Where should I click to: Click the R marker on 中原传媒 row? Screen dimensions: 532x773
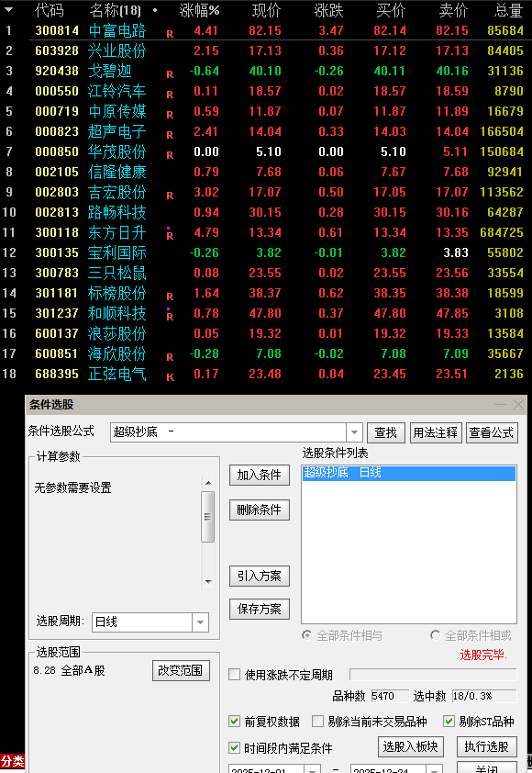(x=170, y=115)
